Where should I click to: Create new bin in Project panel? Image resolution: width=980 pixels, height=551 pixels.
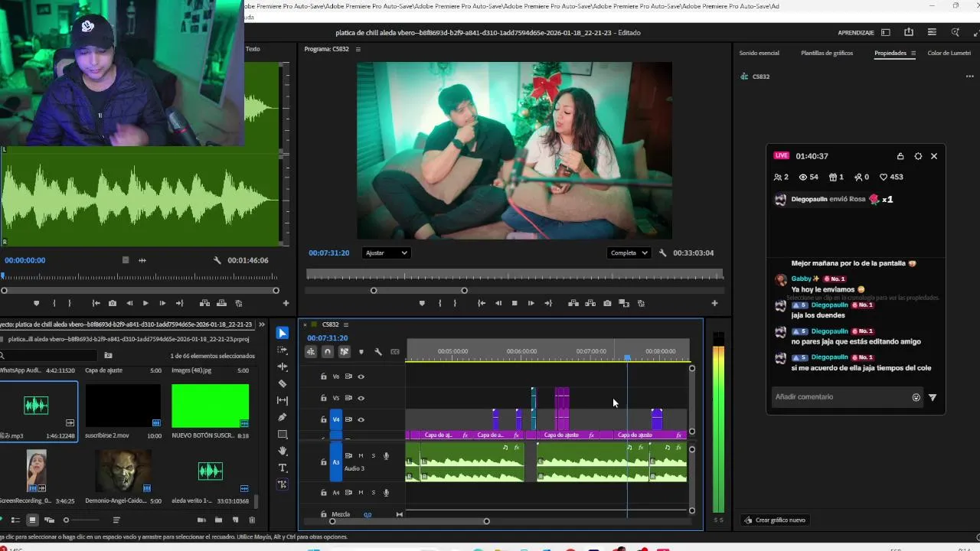218,520
